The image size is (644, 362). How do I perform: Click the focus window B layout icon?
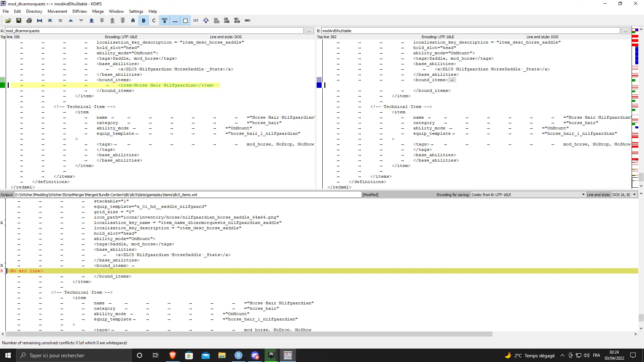(x=237, y=20)
